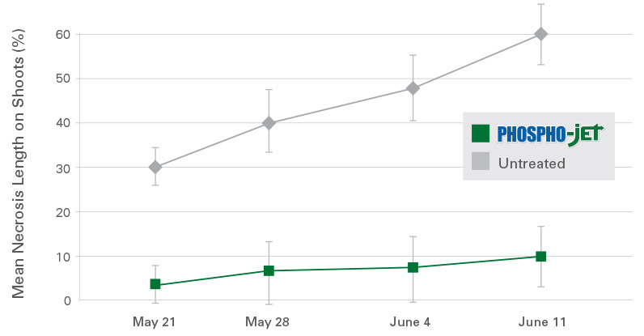Select the May 21 x-axis label
Viewport: 644px width, 336px height.
pyautogui.click(x=154, y=321)
